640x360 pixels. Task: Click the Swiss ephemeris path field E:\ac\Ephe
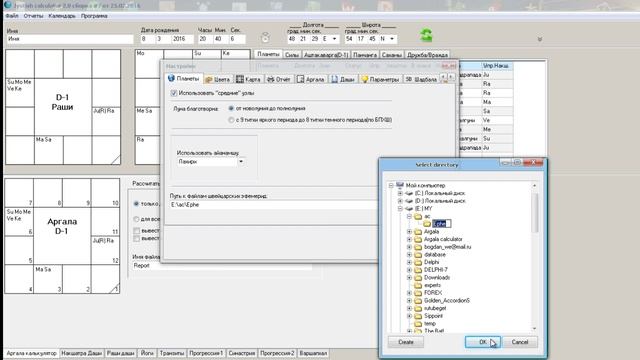point(273,205)
